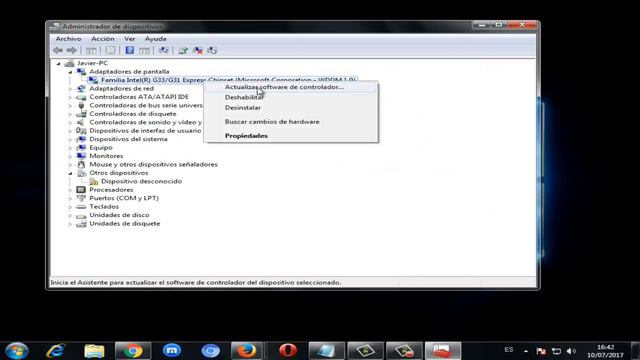Click the Mouse y otros dispositivos icon
This screenshot has height=360, width=640.
81,164
